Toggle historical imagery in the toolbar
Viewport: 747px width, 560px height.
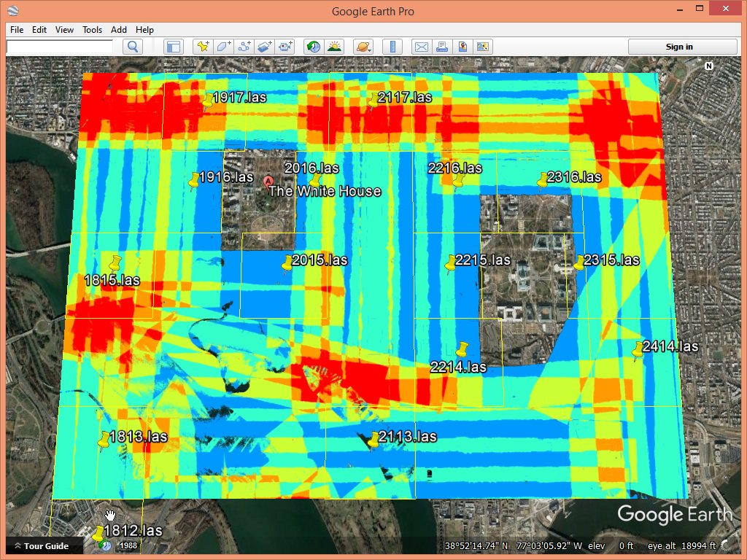tap(314, 47)
